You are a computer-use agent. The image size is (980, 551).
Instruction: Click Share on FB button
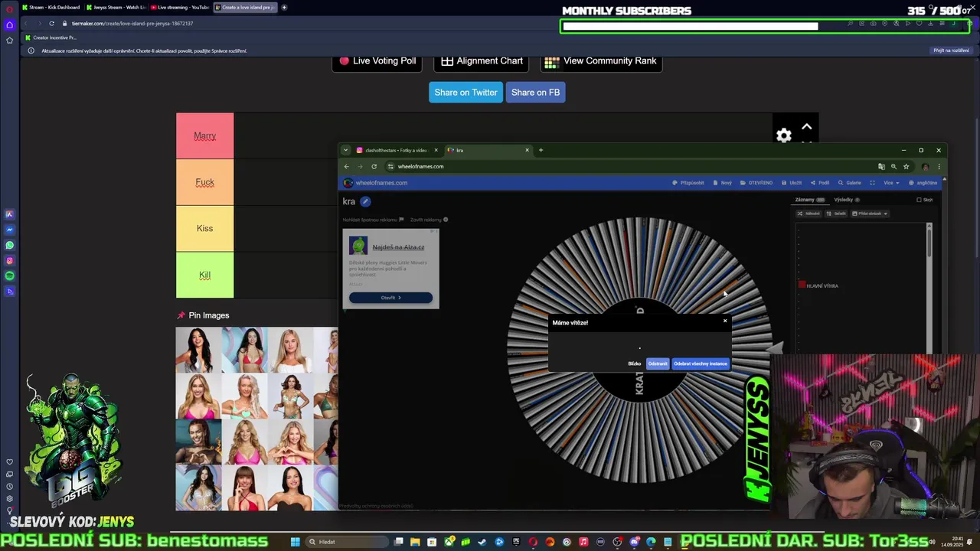[535, 93]
